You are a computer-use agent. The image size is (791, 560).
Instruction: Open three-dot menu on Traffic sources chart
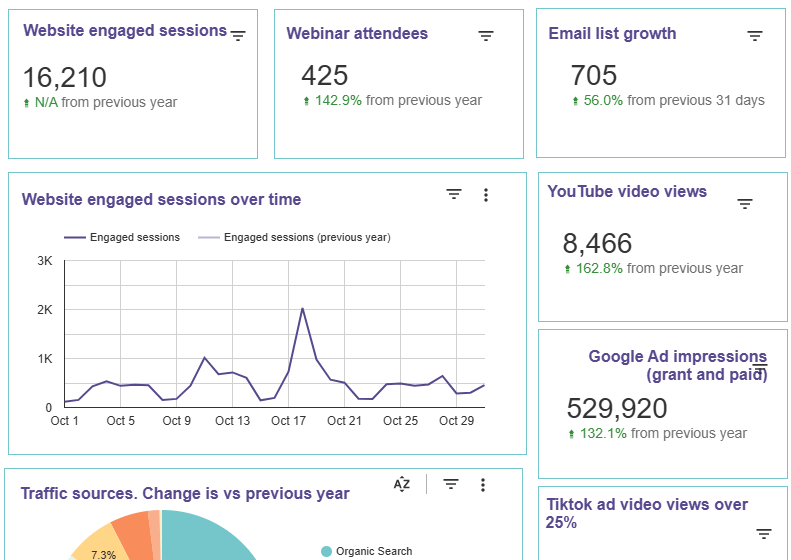pos(483,485)
